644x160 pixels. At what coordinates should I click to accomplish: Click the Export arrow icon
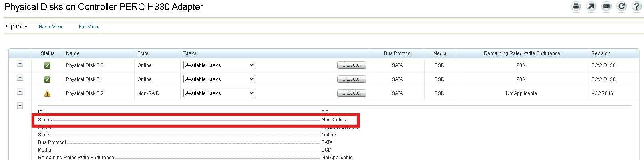(x=591, y=6)
